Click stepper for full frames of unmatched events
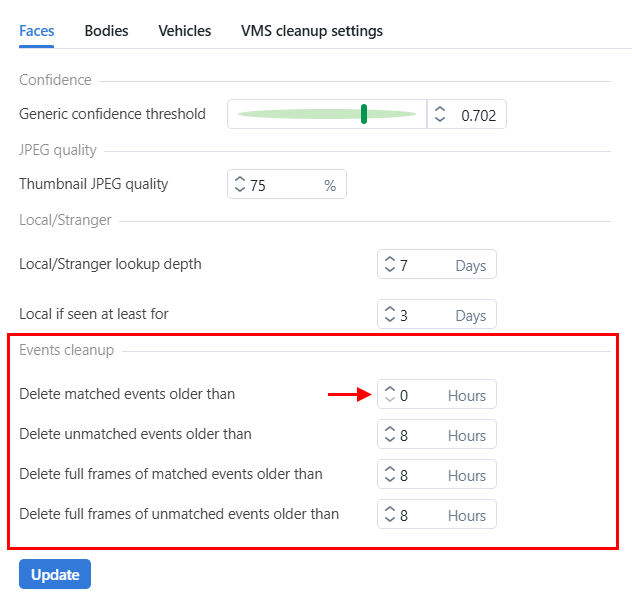632x611 pixels. [x=389, y=515]
